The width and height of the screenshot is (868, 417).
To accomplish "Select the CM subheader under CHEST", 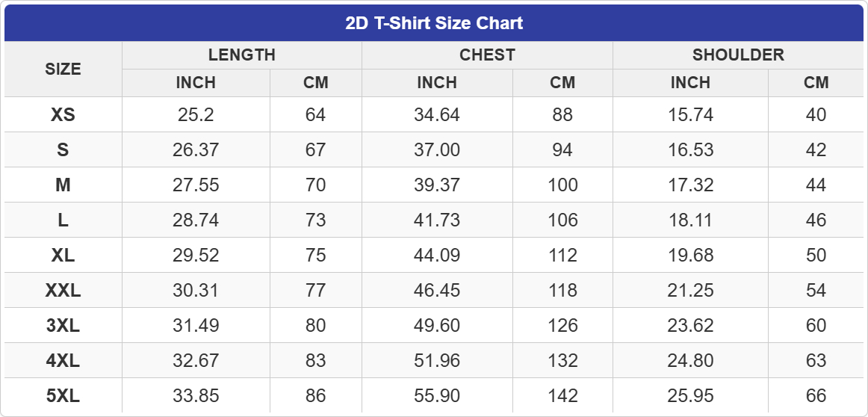I will click(x=562, y=82).
